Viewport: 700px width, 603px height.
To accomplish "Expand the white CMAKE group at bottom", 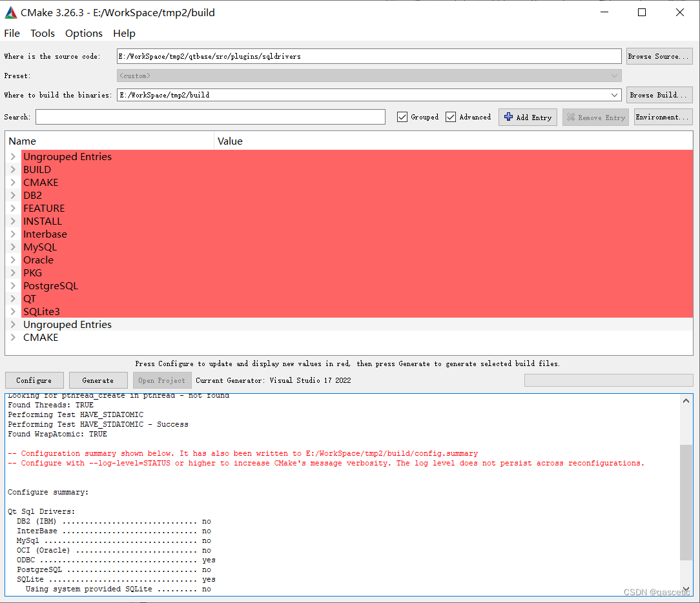I will click(13, 338).
